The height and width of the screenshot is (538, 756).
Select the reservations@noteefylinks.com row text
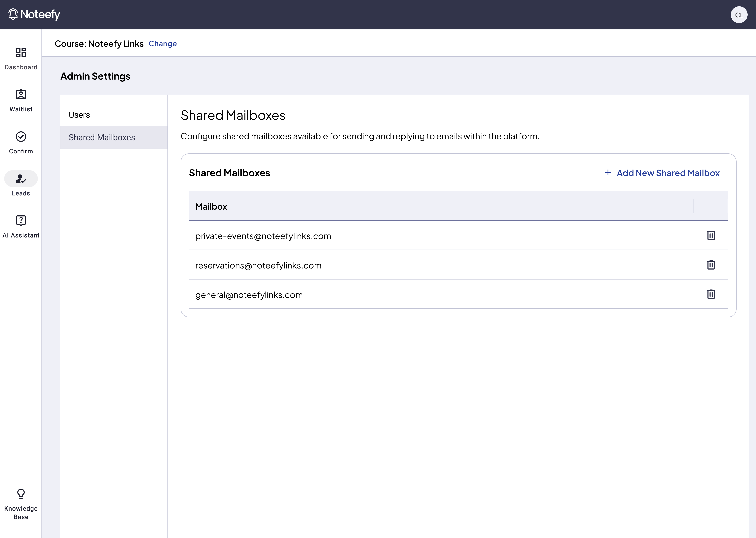coord(258,266)
